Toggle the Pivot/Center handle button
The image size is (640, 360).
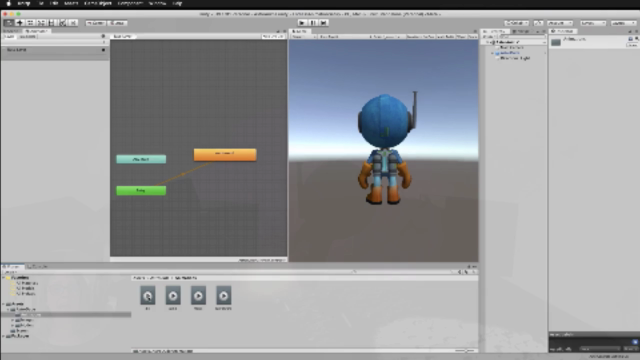click(x=96, y=23)
